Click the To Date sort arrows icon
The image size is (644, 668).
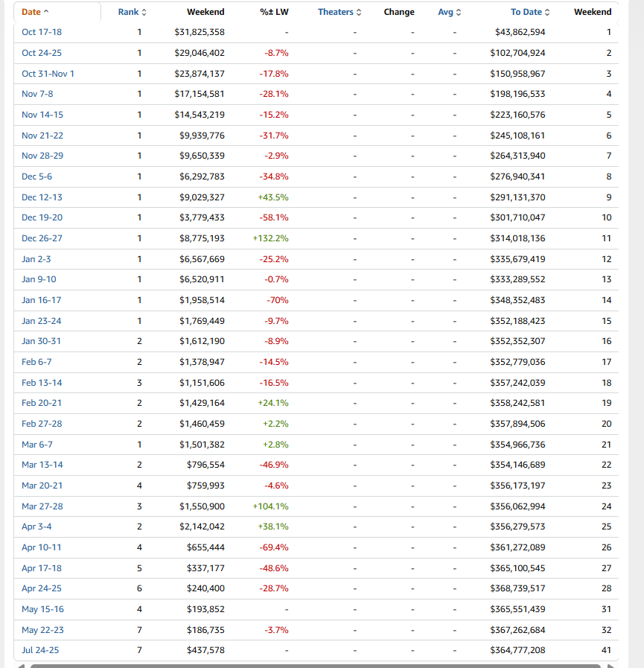[x=547, y=13]
